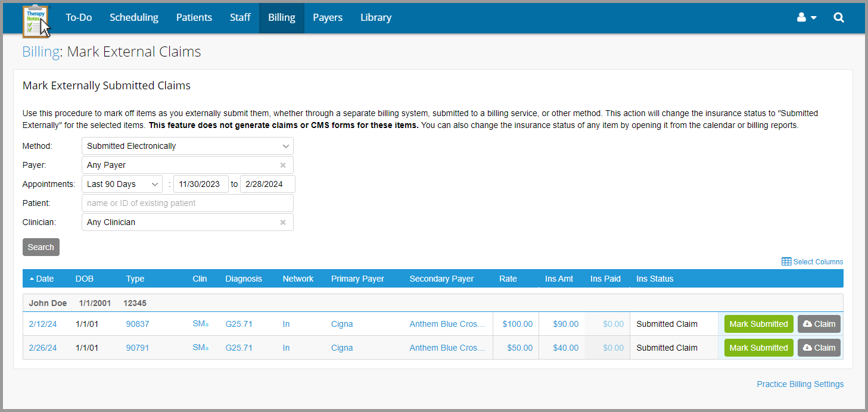
Task: Open the global search magnifier icon
Action: pyautogui.click(x=839, y=17)
